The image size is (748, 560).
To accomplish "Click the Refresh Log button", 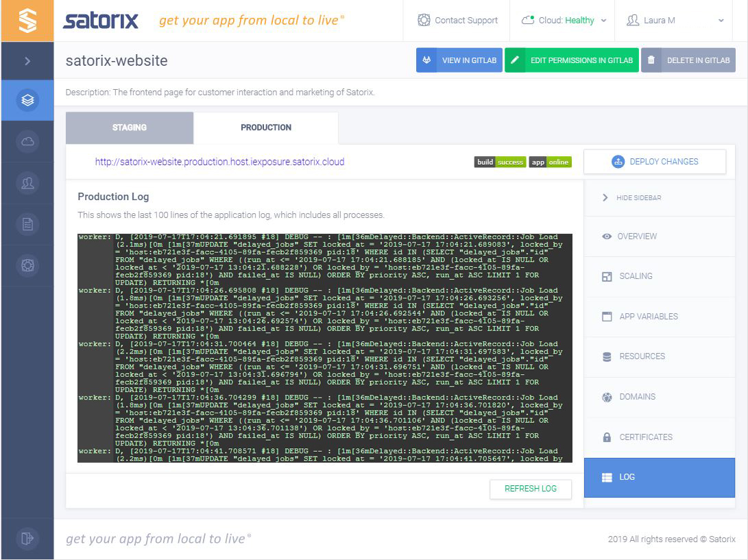I will pyautogui.click(x=531, y=489).
